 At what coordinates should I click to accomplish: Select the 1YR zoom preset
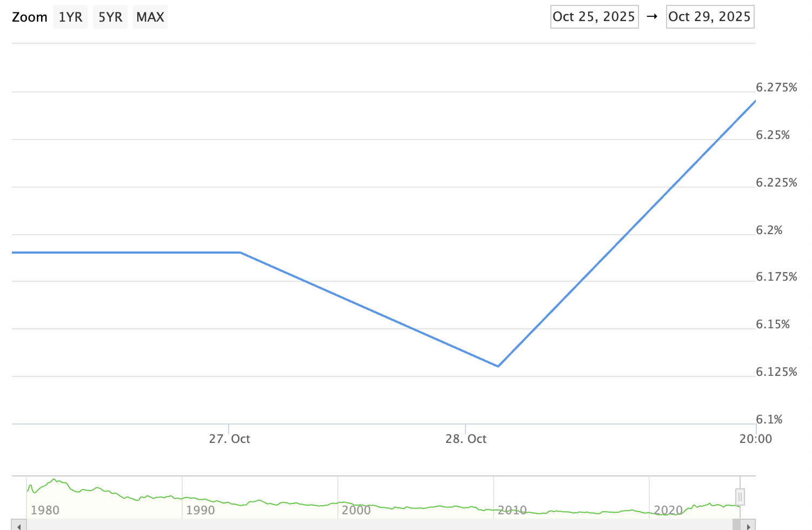(x=70, y=16)
